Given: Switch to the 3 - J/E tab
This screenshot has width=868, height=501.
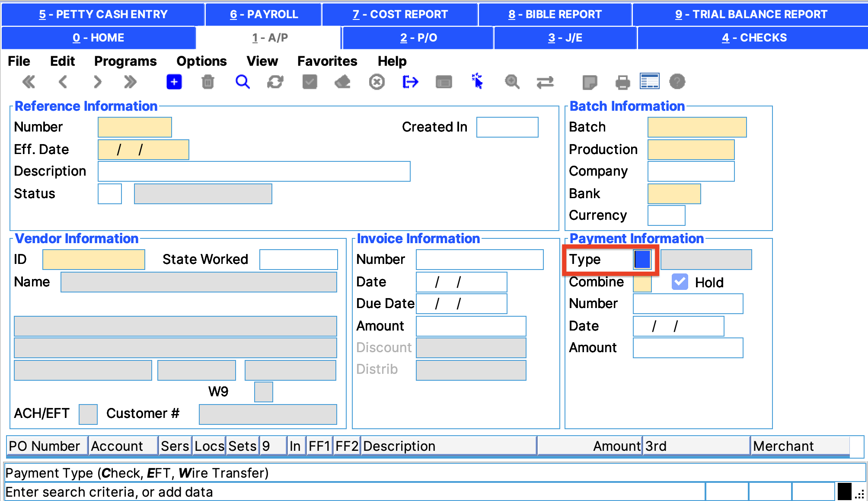Looking at the screenshot, I should point(565,38).
